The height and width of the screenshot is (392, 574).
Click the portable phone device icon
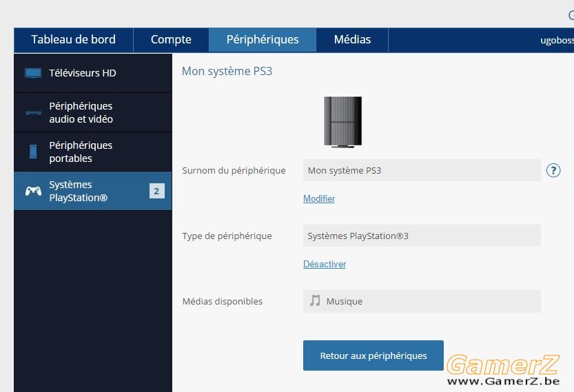(x=33, y=152)
